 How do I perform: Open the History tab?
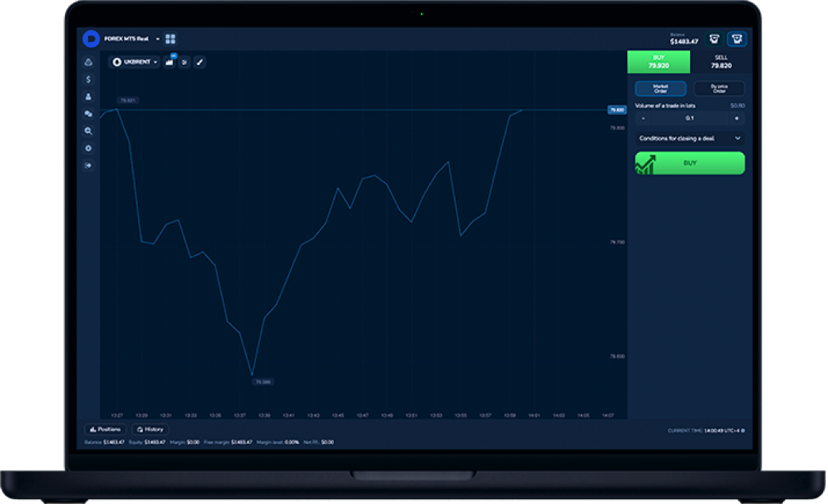coord(150,430)
